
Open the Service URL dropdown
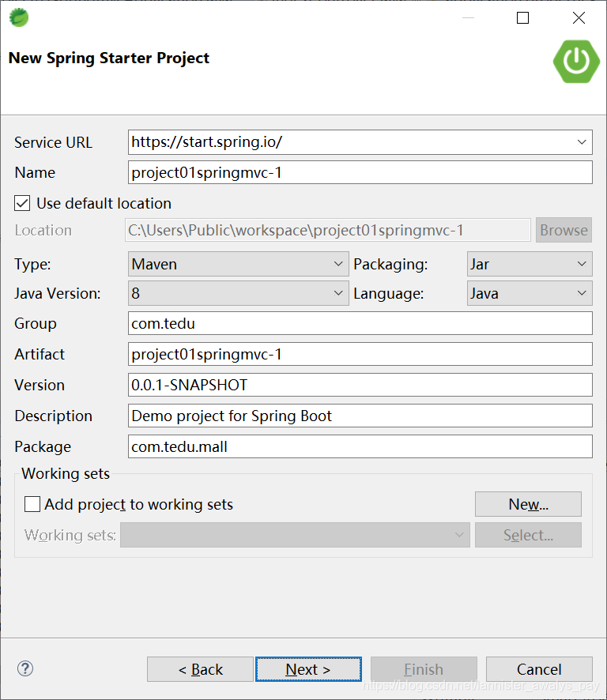pos(582,142)
